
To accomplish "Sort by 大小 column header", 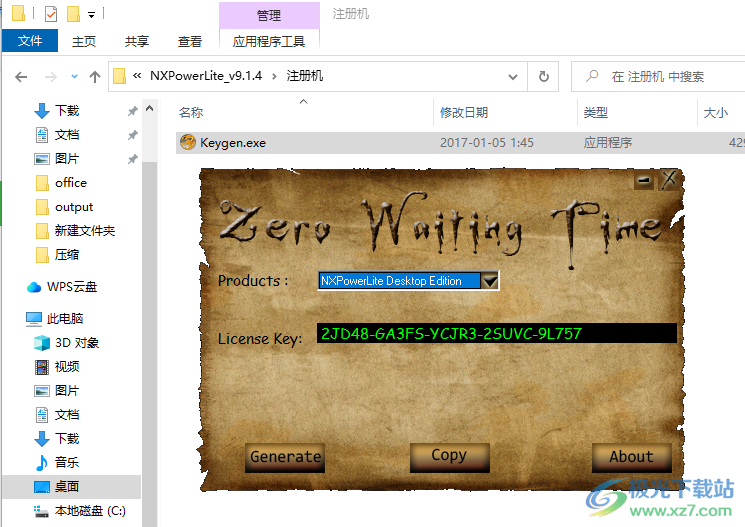I will 716,113.
